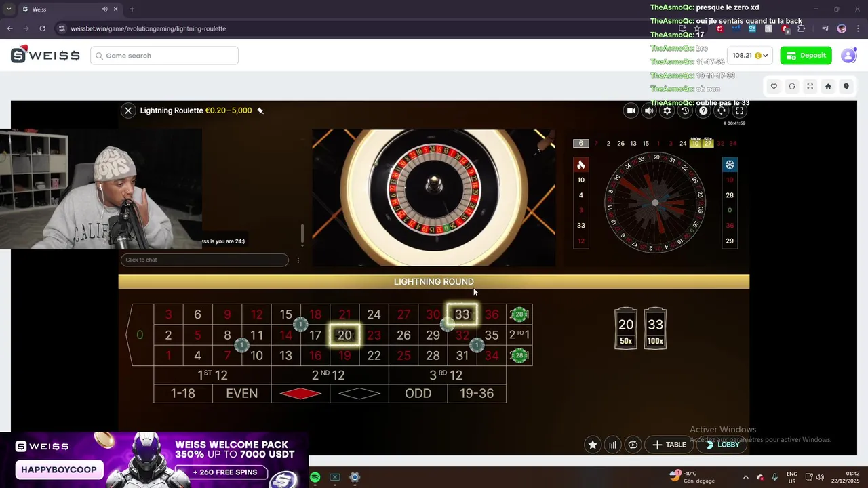Focus the Click to chat field
Screen dimensions: 868x488
click(x=205, y=260)
